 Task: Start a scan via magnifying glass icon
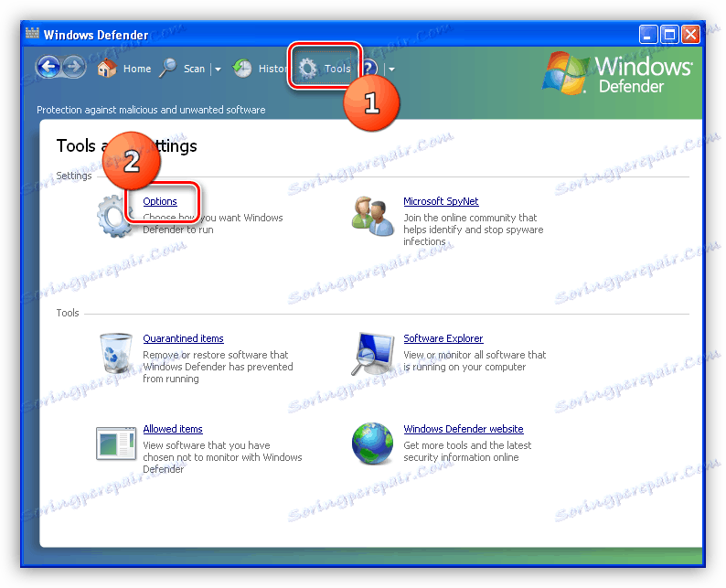167,68
